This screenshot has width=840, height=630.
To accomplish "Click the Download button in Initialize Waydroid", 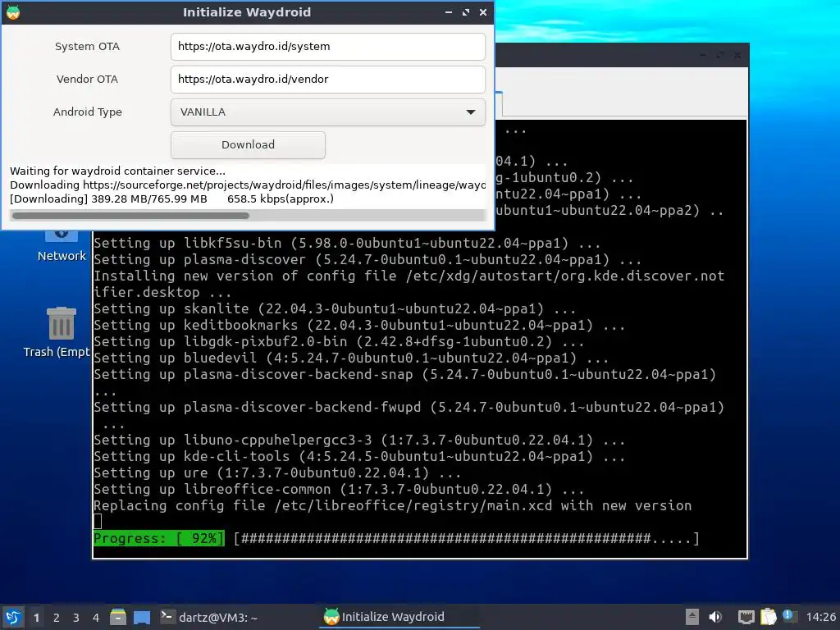I will point(248,144).
